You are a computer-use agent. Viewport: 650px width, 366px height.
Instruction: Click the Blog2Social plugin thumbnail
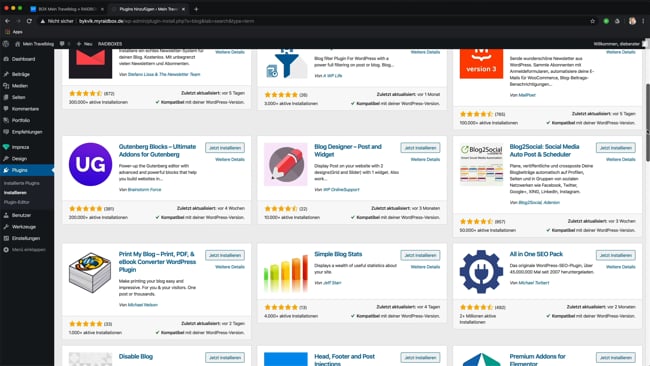(481, 165)
